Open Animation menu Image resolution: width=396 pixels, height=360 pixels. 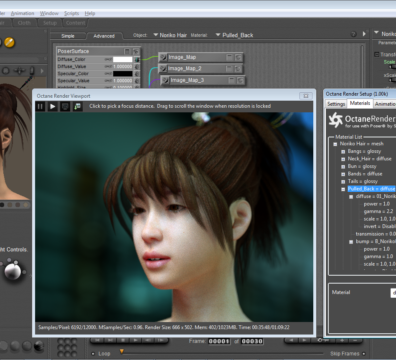click(x=22, y=13)
